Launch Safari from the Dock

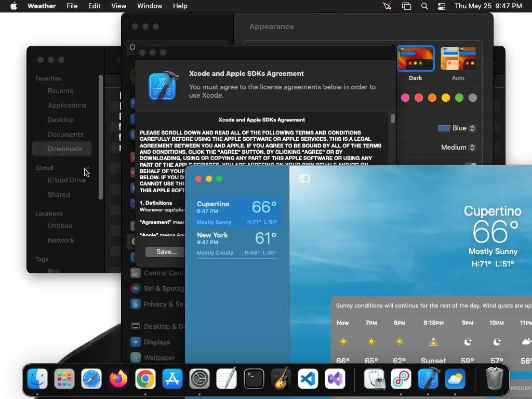click(x=91, y=379)
